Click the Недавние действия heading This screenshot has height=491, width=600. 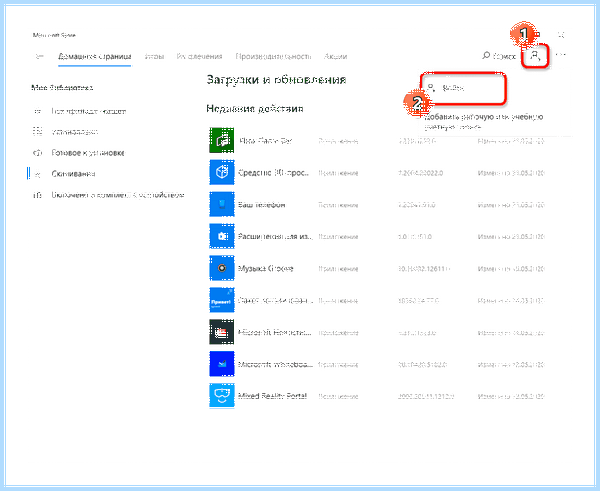[x=255, y=109]
